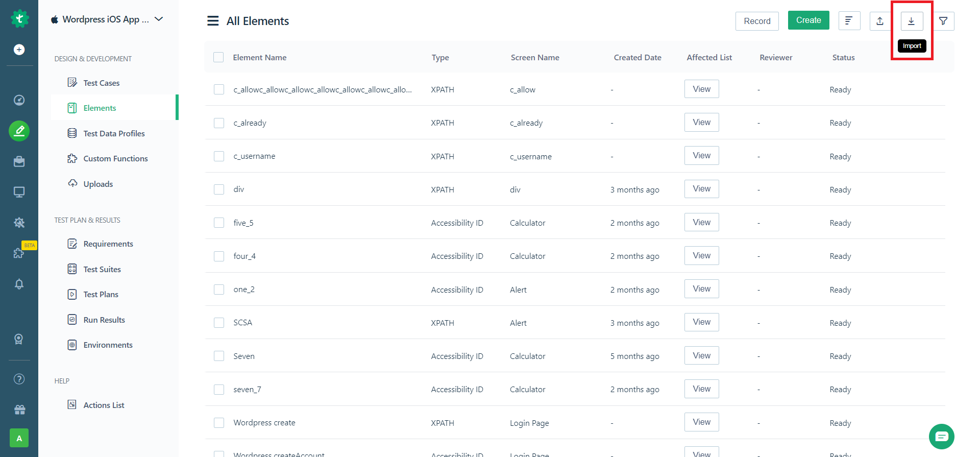Click the Created Date column header
Viewport: 980px width, 457px height.
638,57
